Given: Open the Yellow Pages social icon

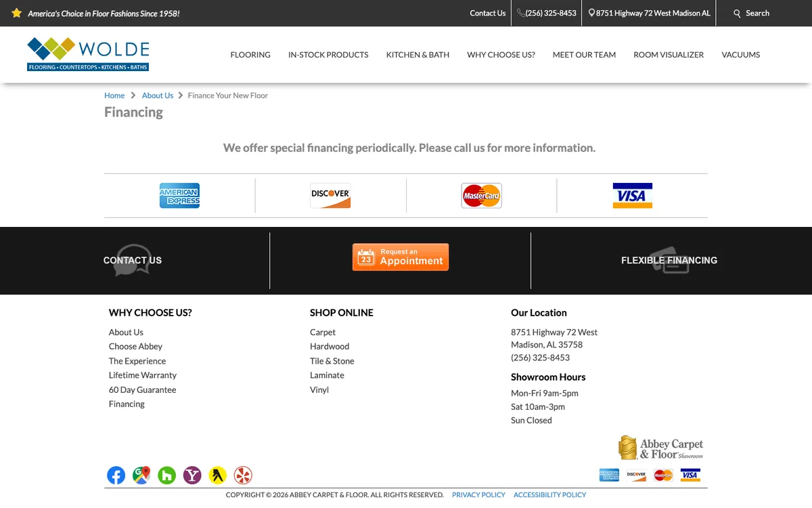Looking at the screenshot, I should [x=217, y=475].
